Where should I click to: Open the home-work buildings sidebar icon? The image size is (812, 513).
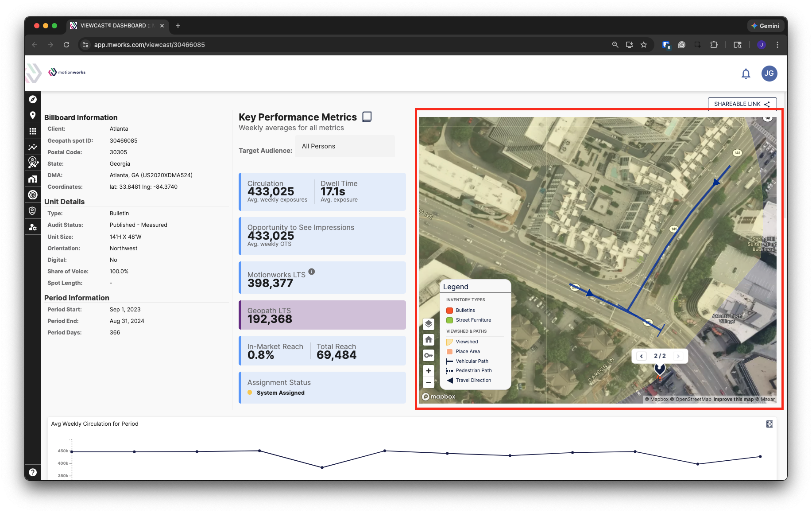coord(33,179)
